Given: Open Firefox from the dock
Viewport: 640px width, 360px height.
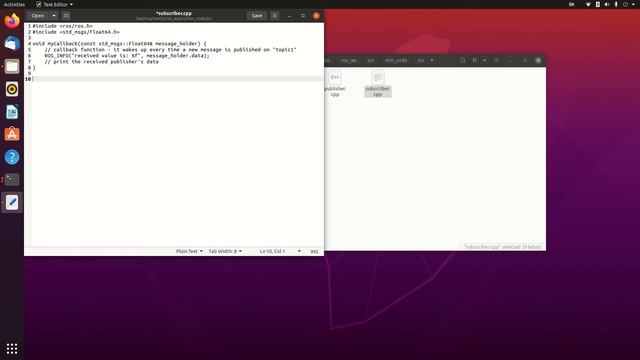Looking at the screenshot, I should 12,20.
